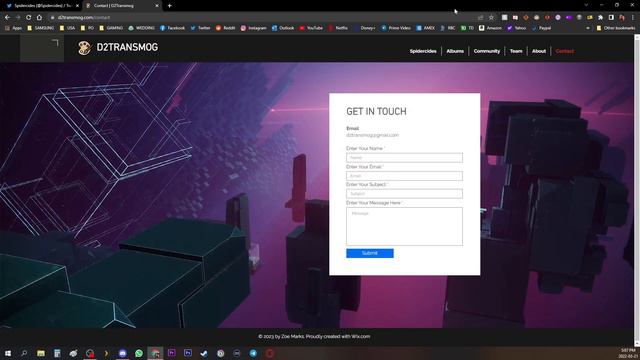Screen dimensions: 640x360
Task: Show more bookmarks via the overflow chevron
Action: click(588, 28)
